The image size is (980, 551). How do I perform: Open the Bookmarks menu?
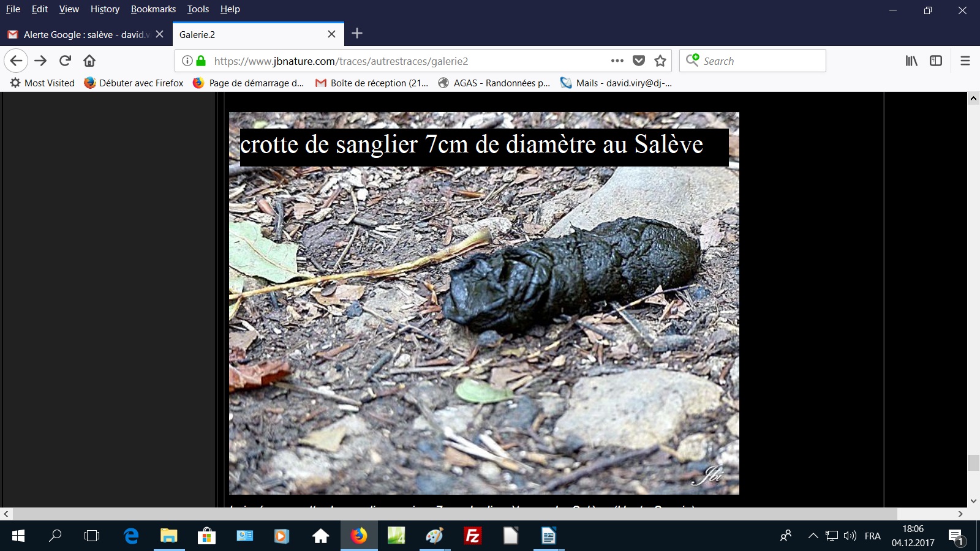tap(153, 9)
